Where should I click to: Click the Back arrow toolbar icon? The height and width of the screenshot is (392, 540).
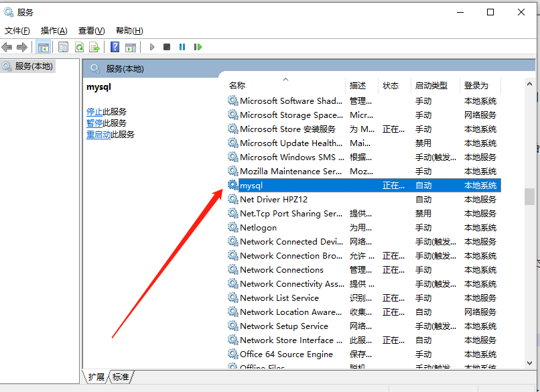pyautogui.click(x=7, y=47)
